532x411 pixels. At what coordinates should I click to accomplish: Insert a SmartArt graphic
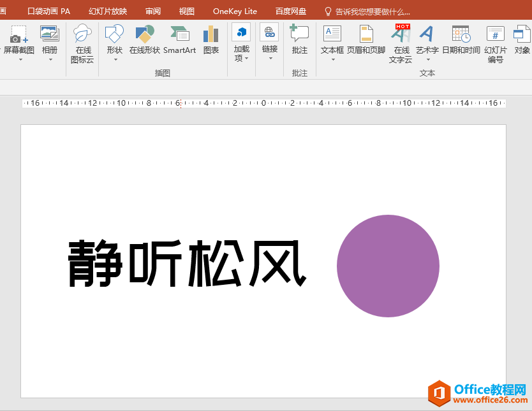pos(180,41)
